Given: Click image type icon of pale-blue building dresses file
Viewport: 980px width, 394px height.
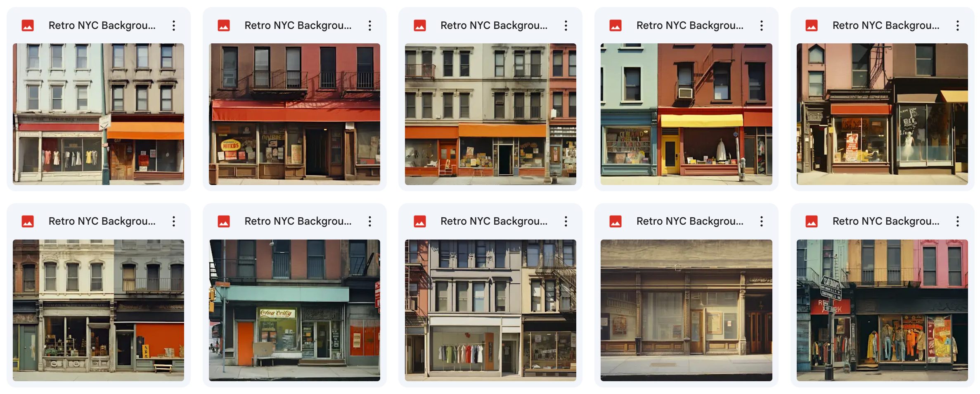Looking at the screenshot, I should tap(28, 26).
